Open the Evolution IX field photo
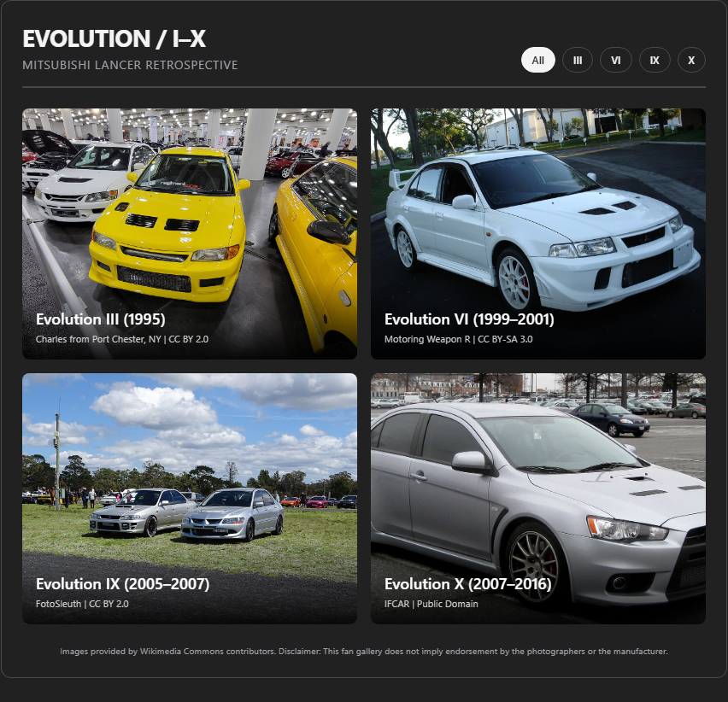This screenshot has height=702, width=728. coord(190,498)
